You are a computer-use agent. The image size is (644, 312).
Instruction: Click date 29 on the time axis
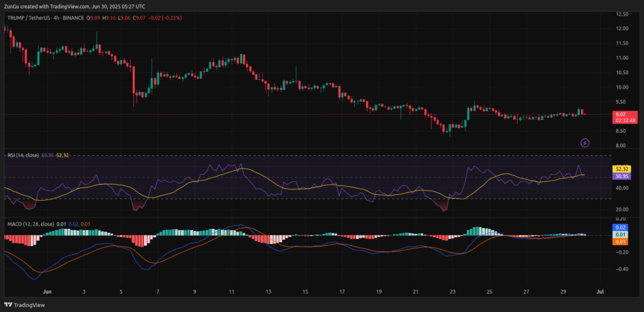(563, 292)
